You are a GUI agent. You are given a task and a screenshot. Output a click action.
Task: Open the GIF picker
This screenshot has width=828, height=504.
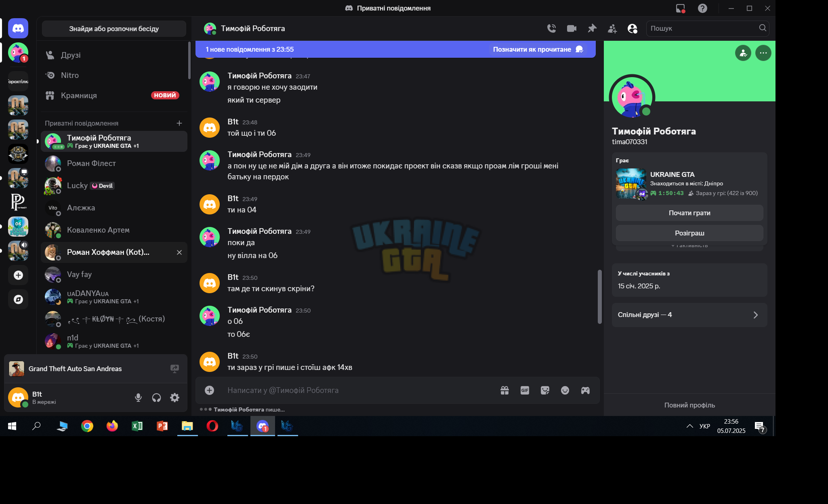pos(525,390)
